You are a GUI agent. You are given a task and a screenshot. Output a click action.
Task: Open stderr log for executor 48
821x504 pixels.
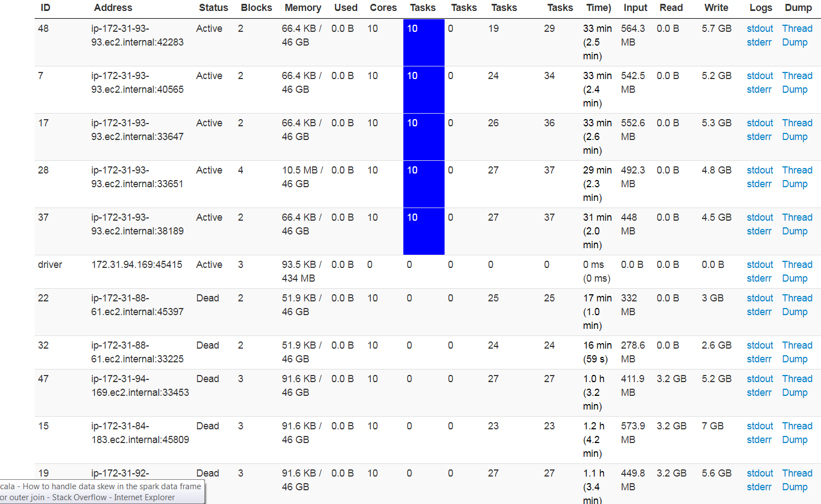[759, 42]
